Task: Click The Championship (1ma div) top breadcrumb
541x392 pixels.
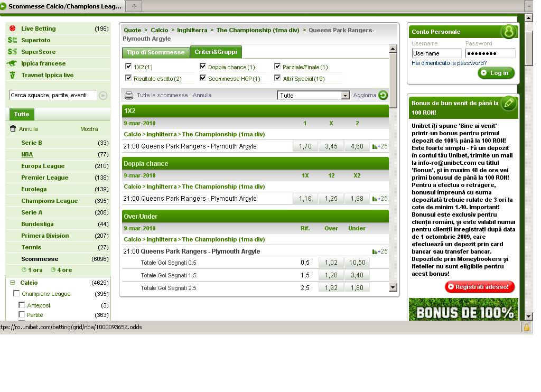Action: coord(258,30)
